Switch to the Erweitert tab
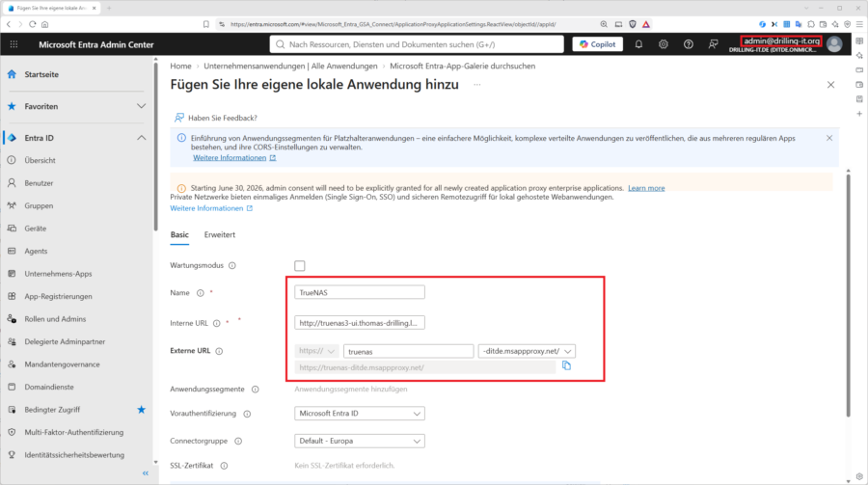 click(220, 234)
